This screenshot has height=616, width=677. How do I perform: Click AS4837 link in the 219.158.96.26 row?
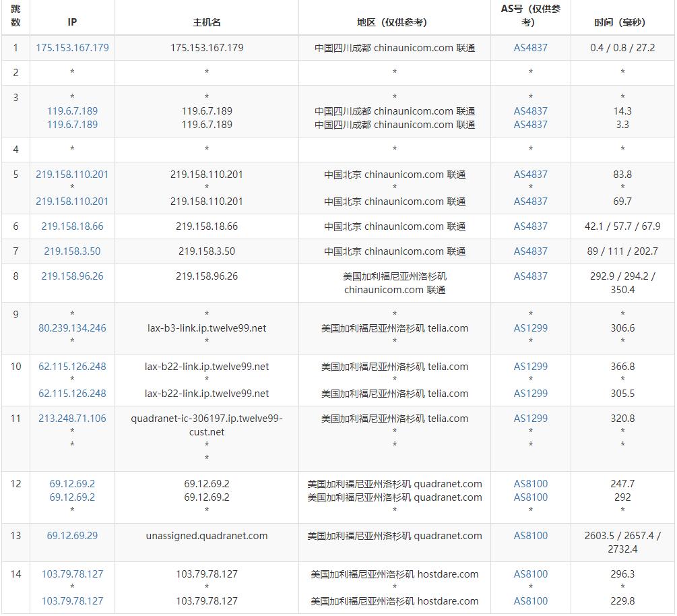[530, 276]
